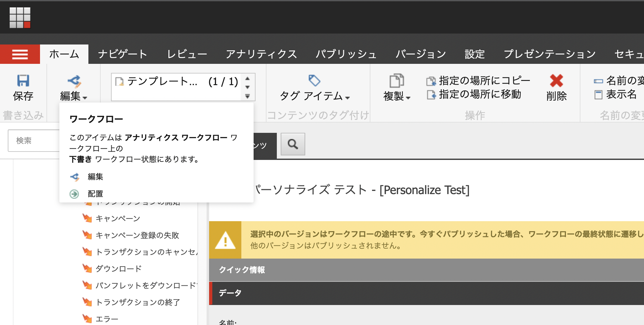Click the icon beside キャンペーン item
Viewport: 644px width, 325px height.
pyautogui.click(x=87, y=218)
